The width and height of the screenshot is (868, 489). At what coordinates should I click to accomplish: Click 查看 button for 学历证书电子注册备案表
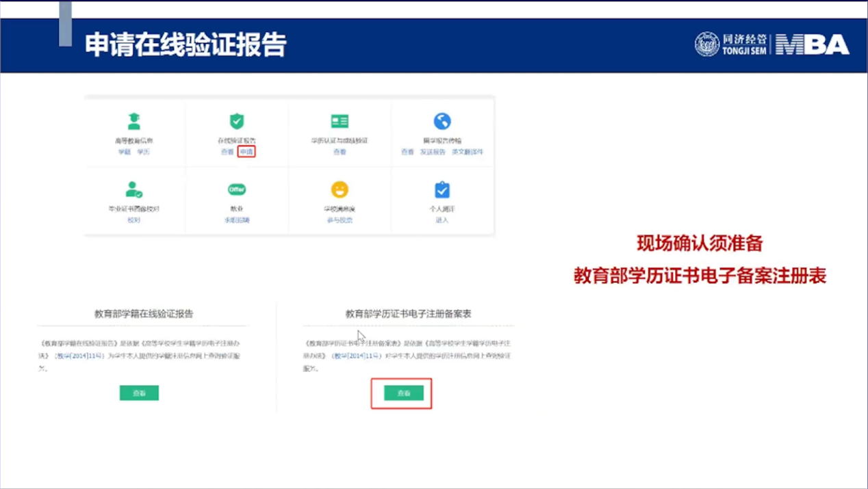point(403,393)
